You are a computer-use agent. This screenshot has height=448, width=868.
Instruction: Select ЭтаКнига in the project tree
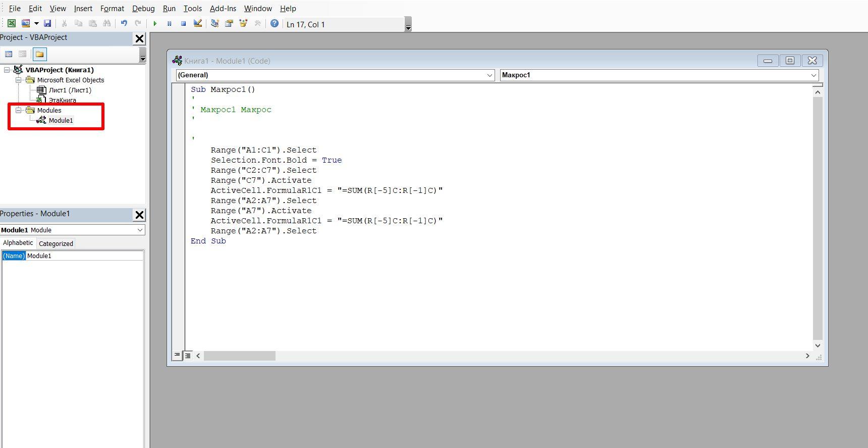tap(62, 100)
